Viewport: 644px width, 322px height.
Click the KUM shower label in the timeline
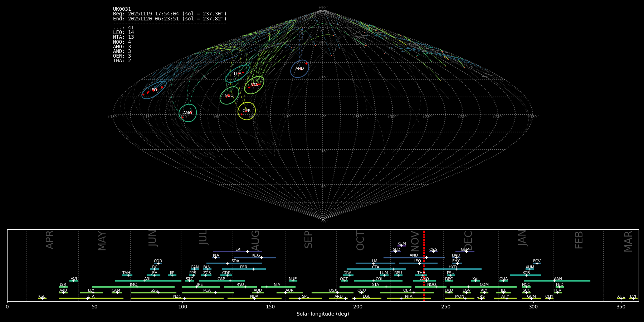pyautogui.click(x=401, y=243)
